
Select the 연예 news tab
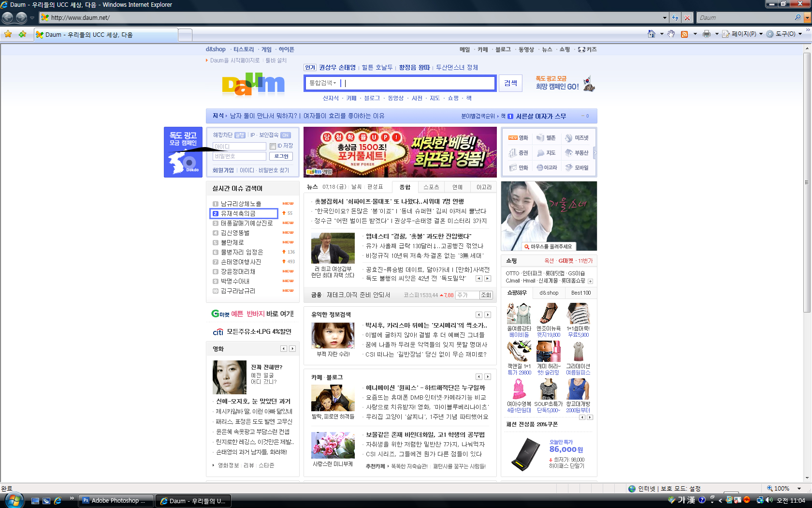(457, 187)
